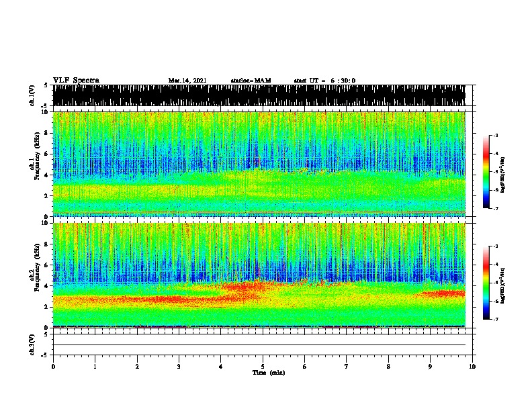Click the time axis tick label 4
The width and height of the screenshot is (532, 411).
[221, 367]
